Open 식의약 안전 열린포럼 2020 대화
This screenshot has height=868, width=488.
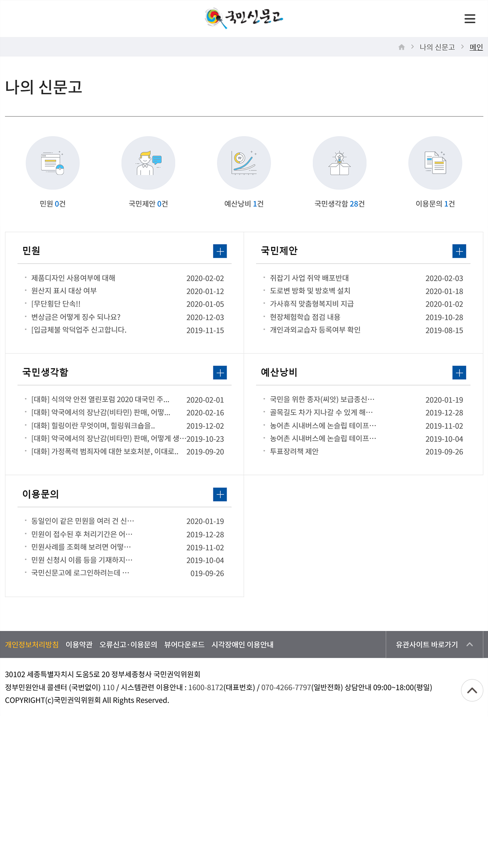click(x=100, y=399)
